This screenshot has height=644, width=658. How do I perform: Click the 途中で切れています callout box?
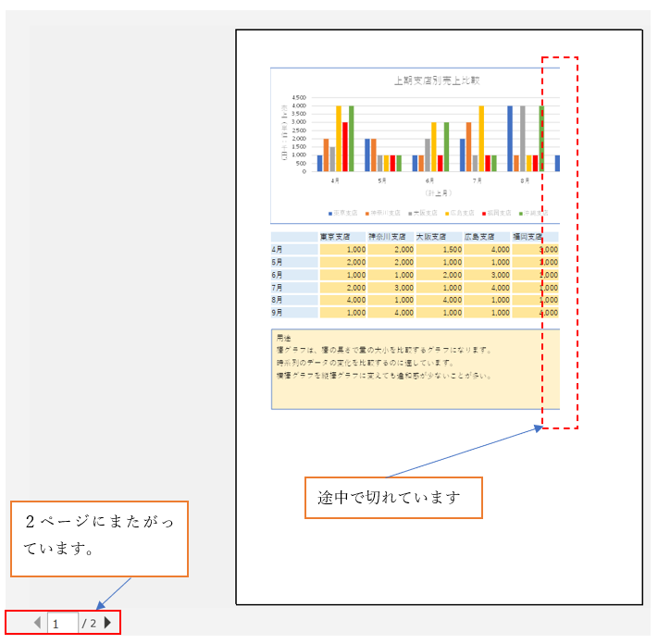tap(393, 498)
